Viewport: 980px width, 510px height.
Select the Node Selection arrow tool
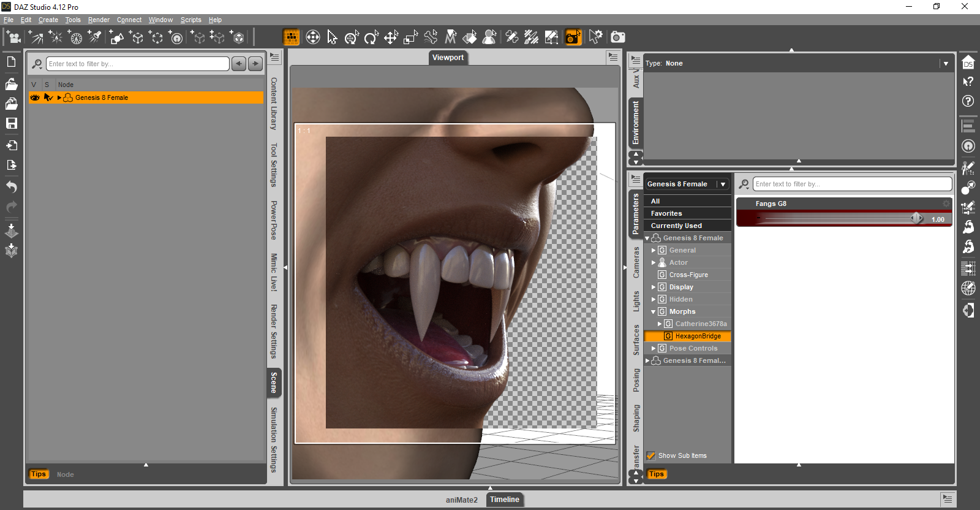[332, 37]
